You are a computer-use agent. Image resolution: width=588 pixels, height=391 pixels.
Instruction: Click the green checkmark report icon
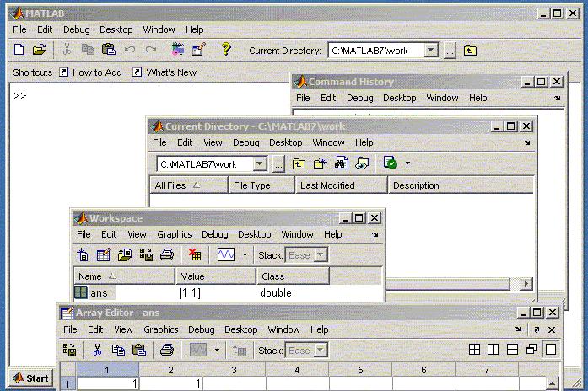tap(390, 163)
